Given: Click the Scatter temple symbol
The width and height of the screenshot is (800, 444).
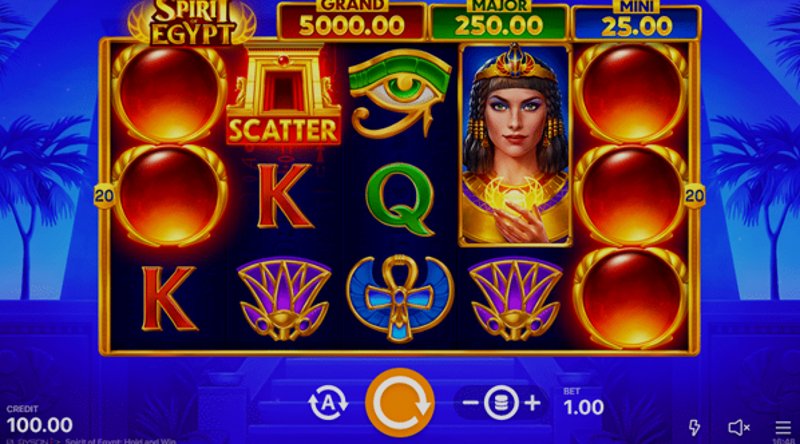Looking at the screenshot, I should [284, 95].
